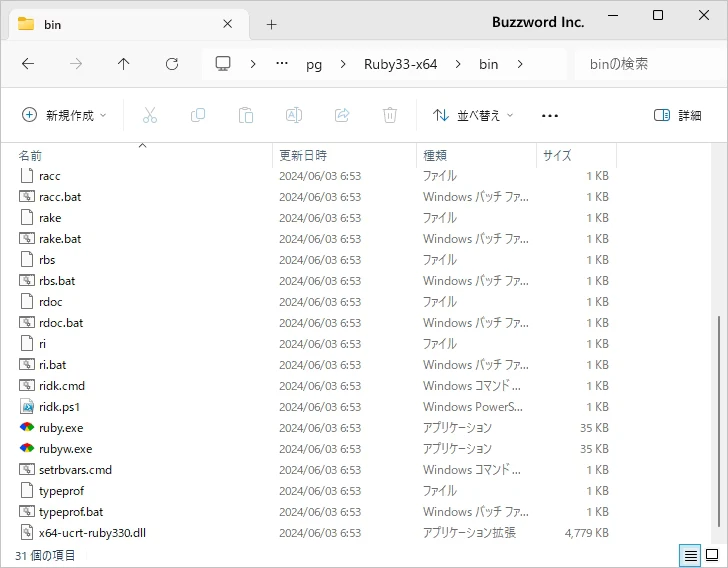The image size is (728, 568).
Task: Go back with the left arrow button
Action: pos(28,64)
